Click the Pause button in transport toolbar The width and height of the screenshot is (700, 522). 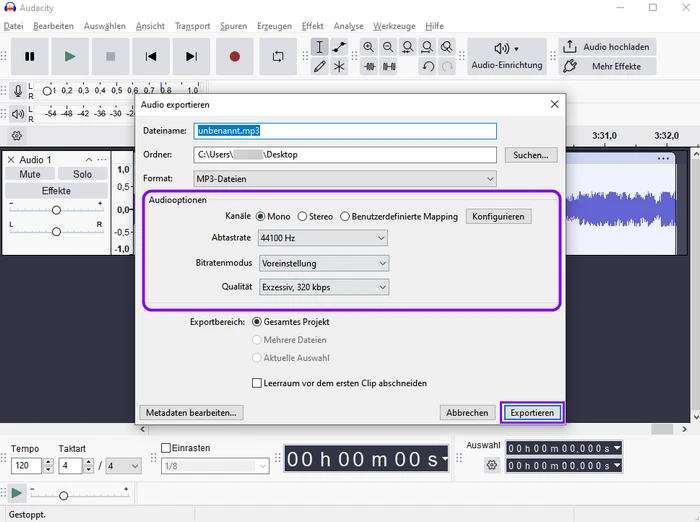coord(29,56)
